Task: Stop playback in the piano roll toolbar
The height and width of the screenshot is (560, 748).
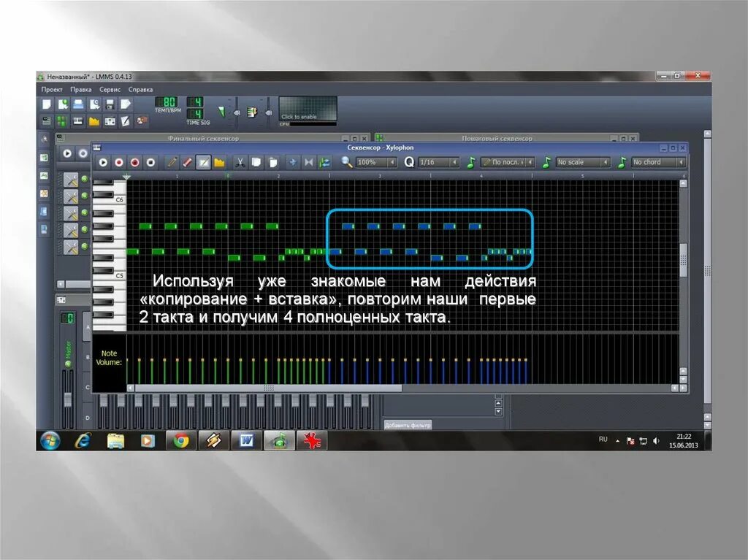Action: pyautogui.click(x=150, y=162)
